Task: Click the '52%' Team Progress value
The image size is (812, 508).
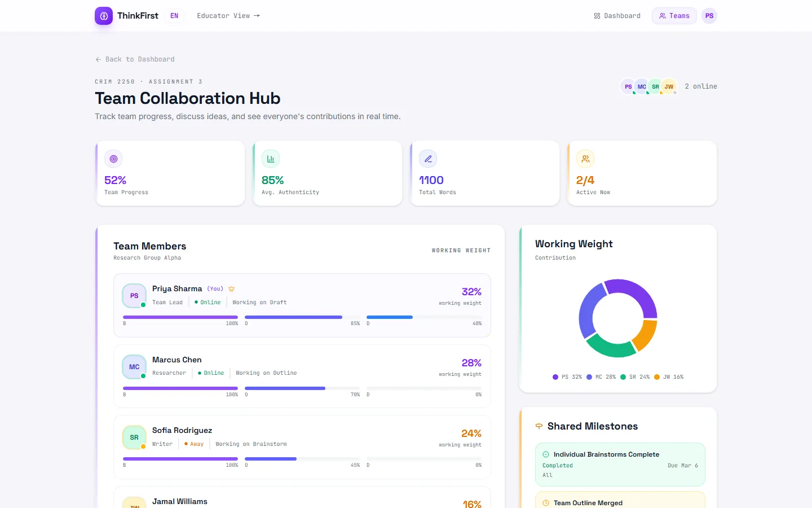Action: [x=115, y=180]
